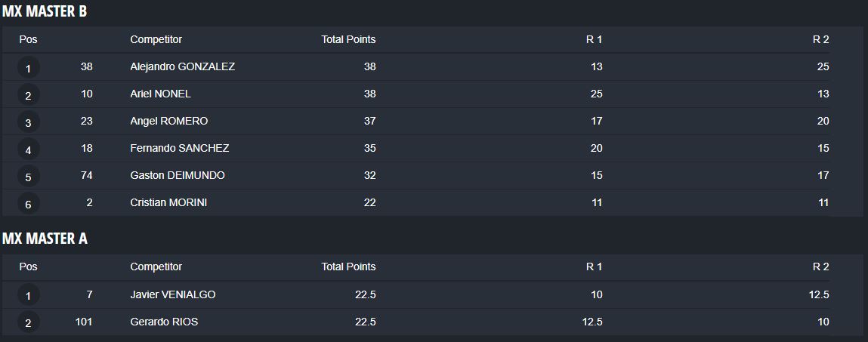Click Competitor column header in MX Master A

pyautogui.click(x=156, y=267)
